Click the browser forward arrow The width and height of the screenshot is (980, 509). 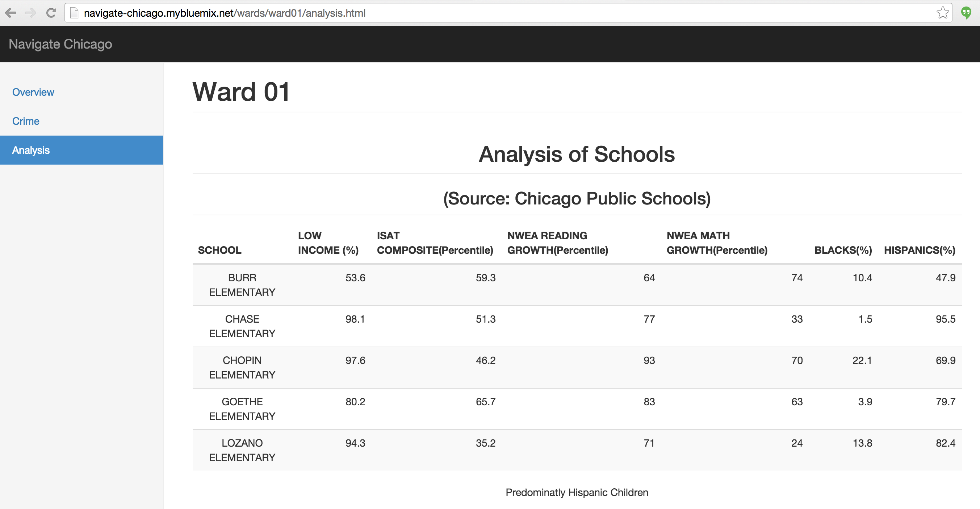click(x=30, y=13)
